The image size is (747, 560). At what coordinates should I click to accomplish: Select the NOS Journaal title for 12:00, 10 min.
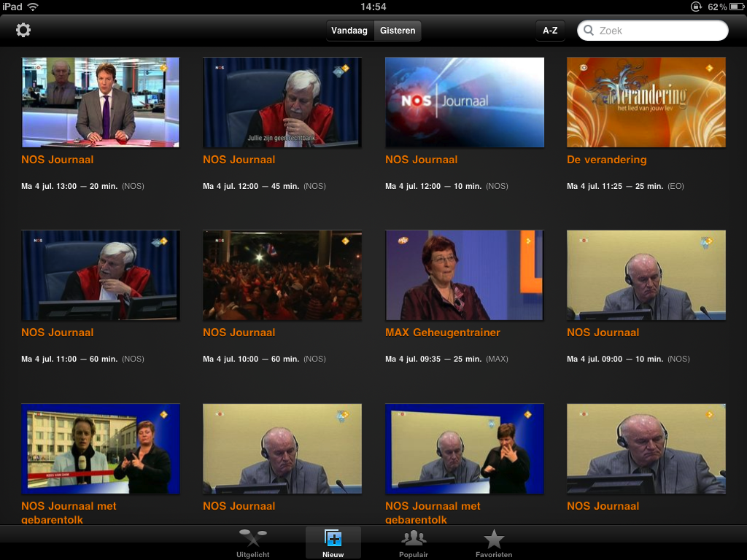(421, 160)
